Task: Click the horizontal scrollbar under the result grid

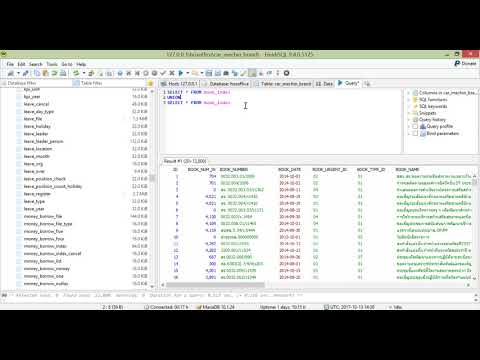Action: (215, 285)
